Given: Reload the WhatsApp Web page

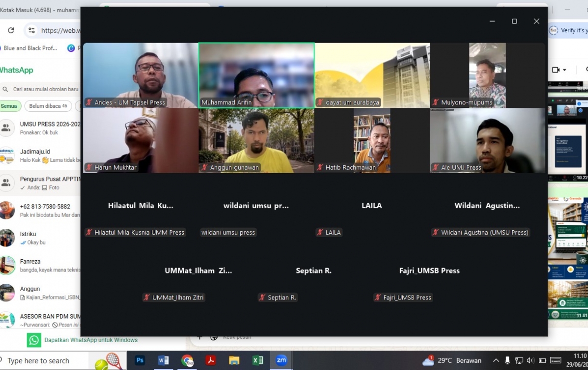Looking at the screenshot, I should tap(11, 30).
